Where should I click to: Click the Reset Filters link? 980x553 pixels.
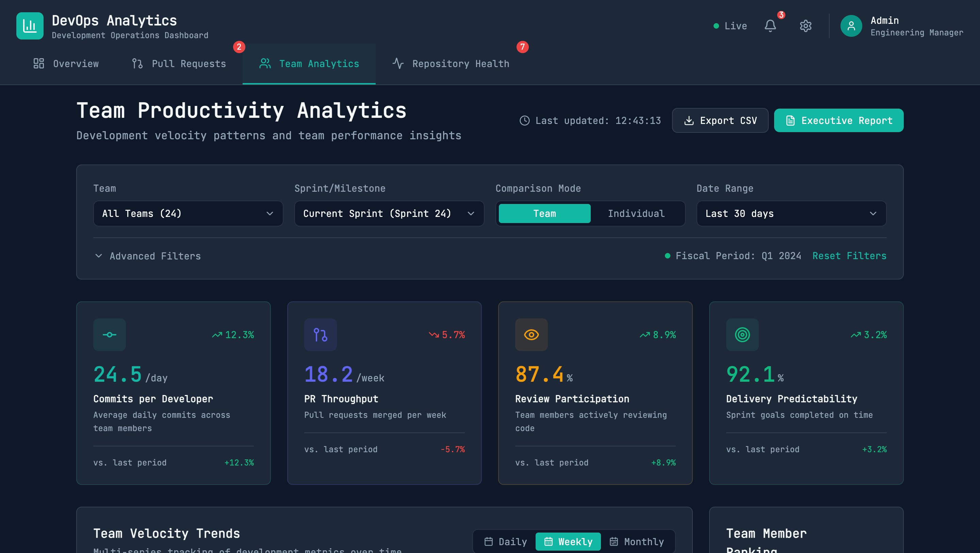(849, 256)
